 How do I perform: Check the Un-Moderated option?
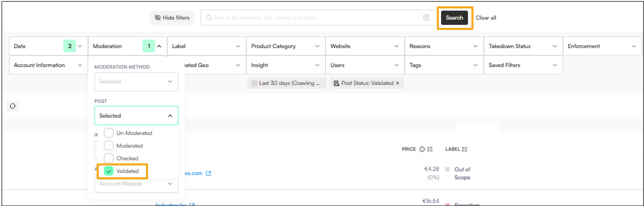point(109,133)
